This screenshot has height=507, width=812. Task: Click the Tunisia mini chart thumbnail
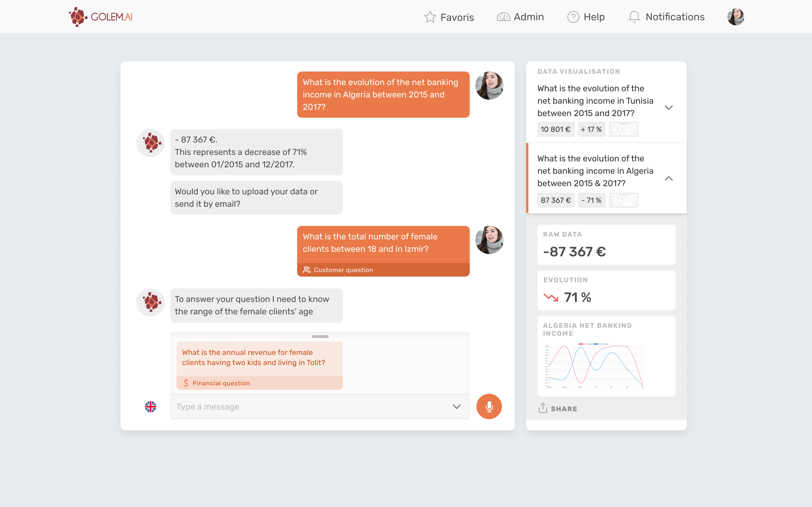point(623,130)
